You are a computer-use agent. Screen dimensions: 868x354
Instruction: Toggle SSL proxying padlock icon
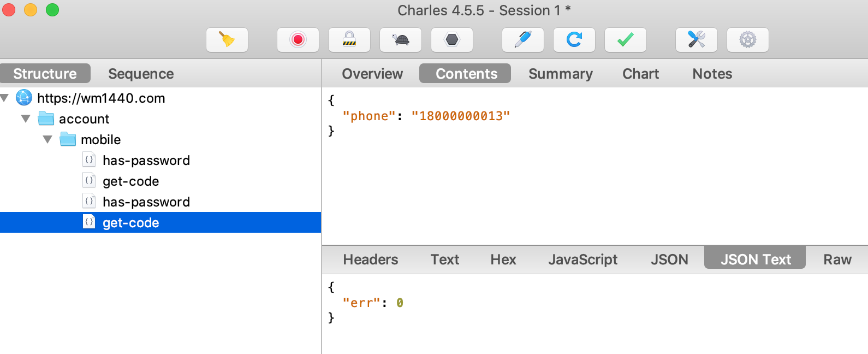pyautogui.click(x=349, y=40)
